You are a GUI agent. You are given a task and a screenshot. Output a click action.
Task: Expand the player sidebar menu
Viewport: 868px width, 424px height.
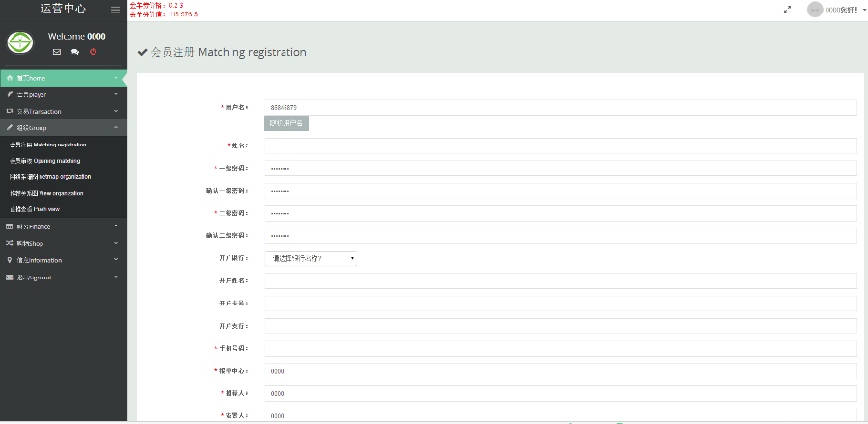coord(64,94)
